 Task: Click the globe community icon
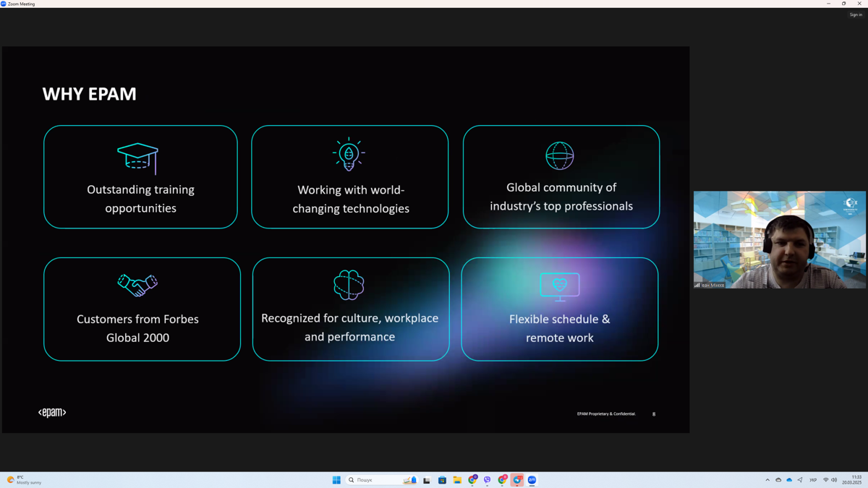click(x=560, y=155)
